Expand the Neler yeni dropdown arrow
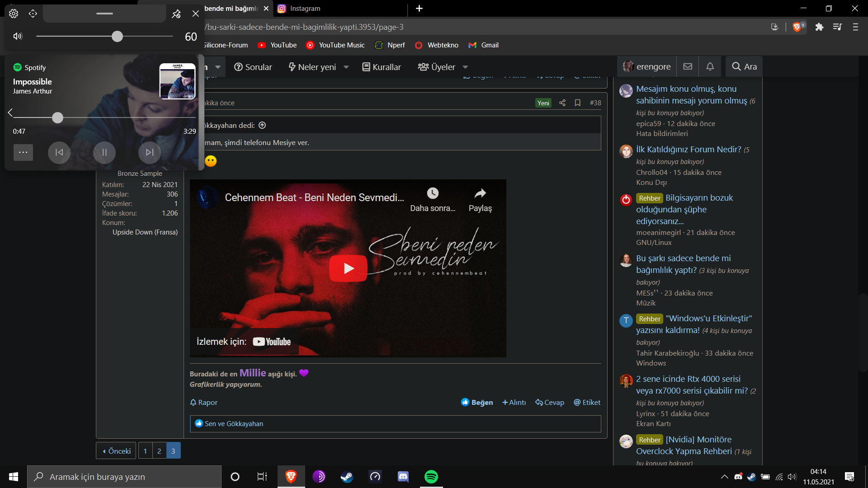 point(346,67)
